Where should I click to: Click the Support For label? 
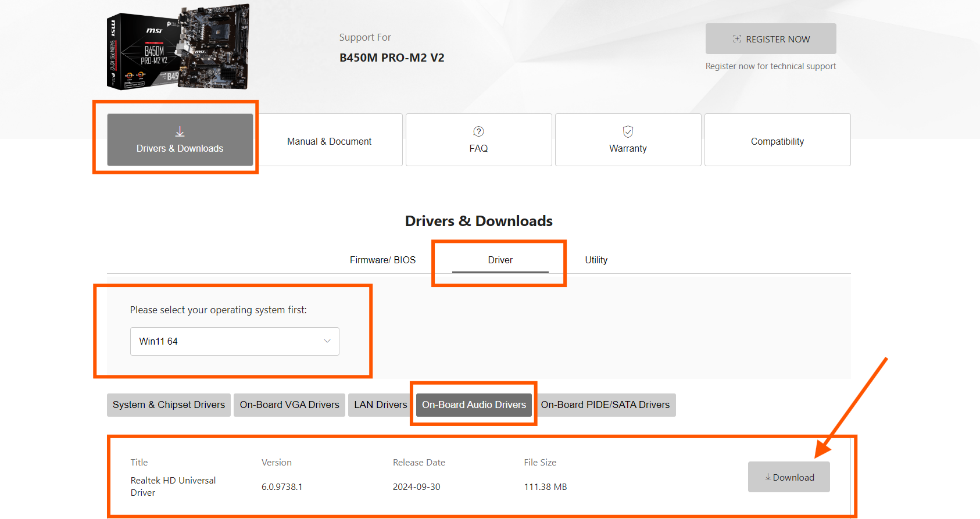click(365, 37)
